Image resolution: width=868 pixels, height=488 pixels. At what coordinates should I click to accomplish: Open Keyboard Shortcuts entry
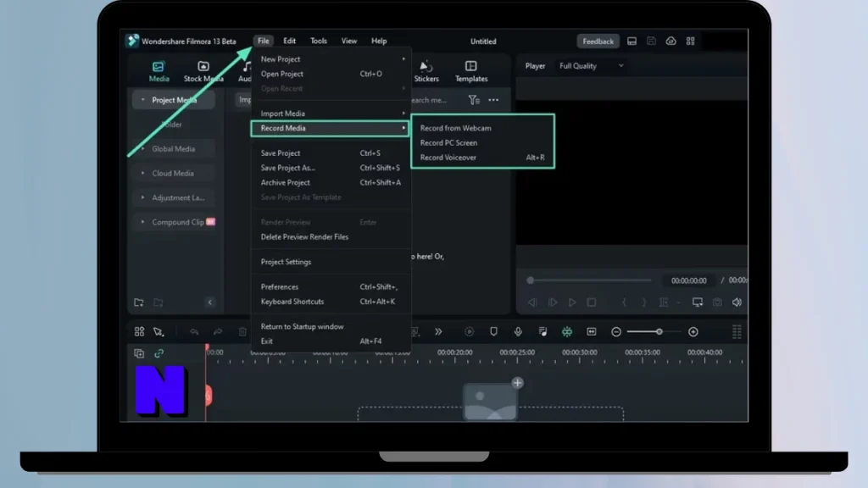(331, 302)
